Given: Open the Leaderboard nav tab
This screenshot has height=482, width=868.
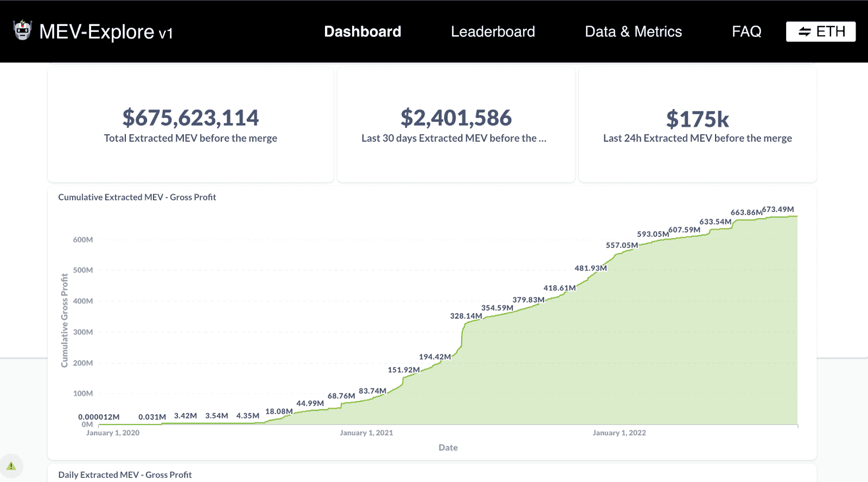Looking at the screenshot, I should 493,31.
